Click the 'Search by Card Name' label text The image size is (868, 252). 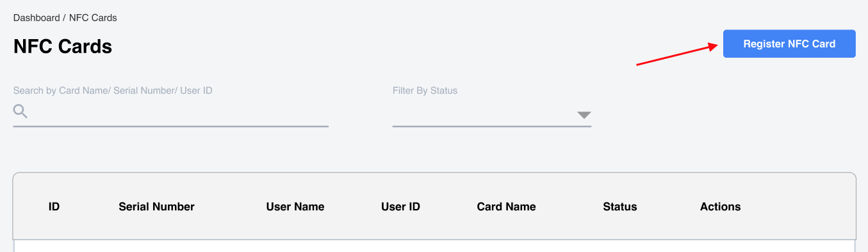click(61, 90)
